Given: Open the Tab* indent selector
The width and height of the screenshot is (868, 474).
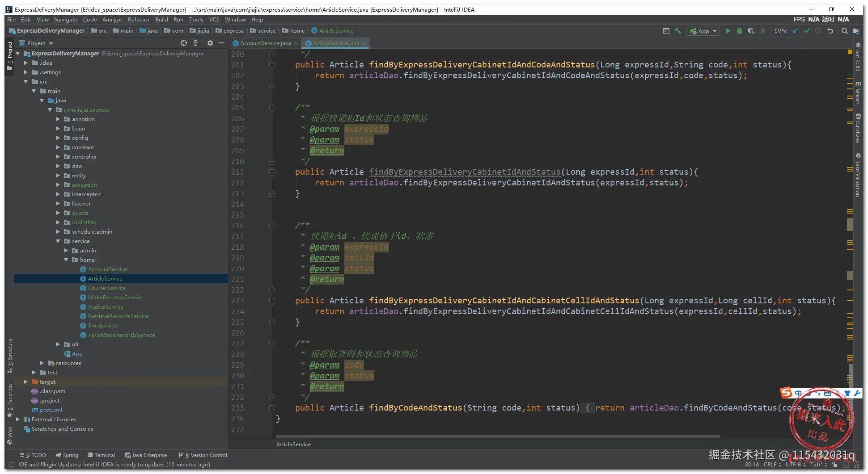Looking at the screenshot, I should click(x=818, y=465).
